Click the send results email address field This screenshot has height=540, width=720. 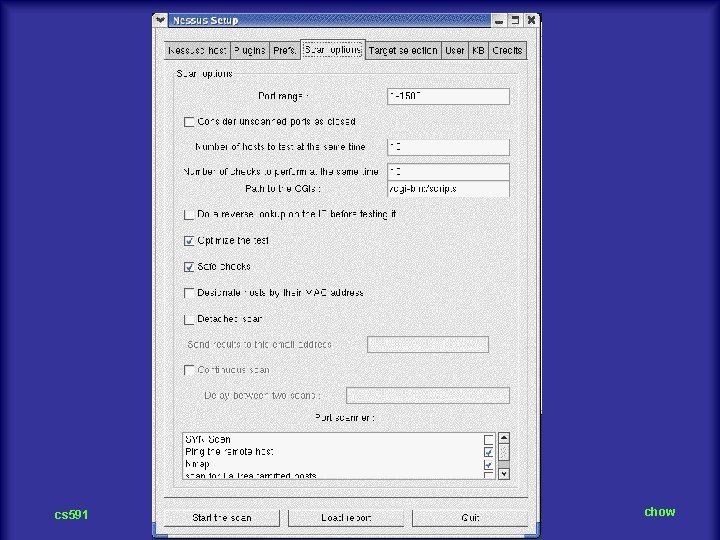[x=428, y=344]
